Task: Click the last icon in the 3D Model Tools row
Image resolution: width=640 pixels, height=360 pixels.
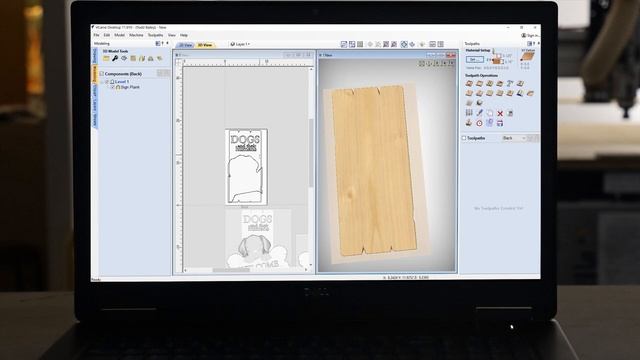Action: [x=160, y=59]
